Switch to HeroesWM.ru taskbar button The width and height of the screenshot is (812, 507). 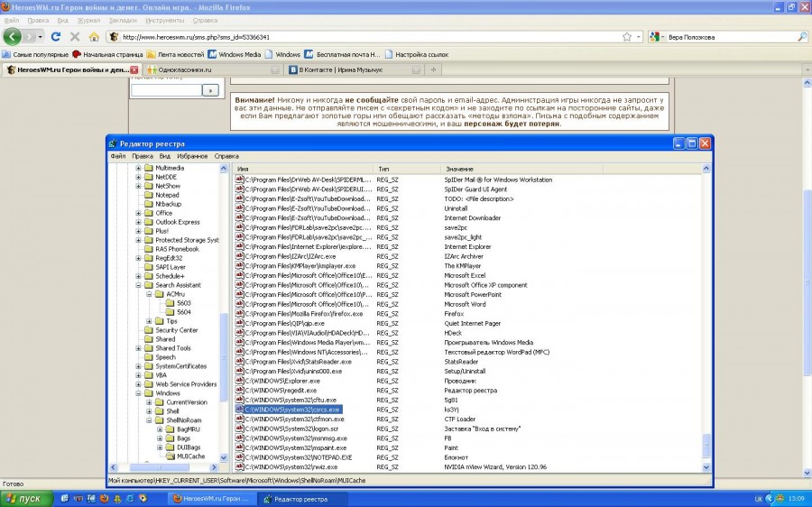(x=211, y=499)
